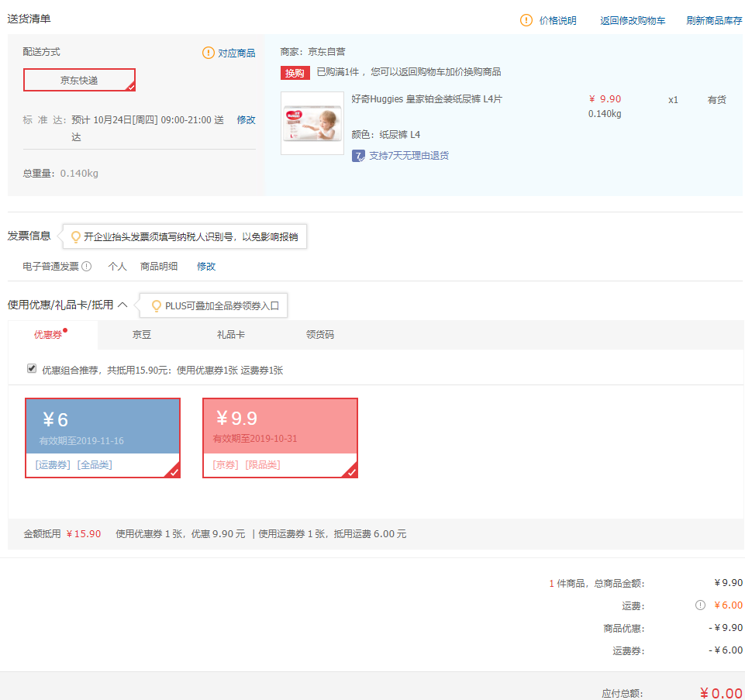Click 支持7天无理由退货 text
The height and width of the screenshot is (700, 745).
tap(409, 155)
